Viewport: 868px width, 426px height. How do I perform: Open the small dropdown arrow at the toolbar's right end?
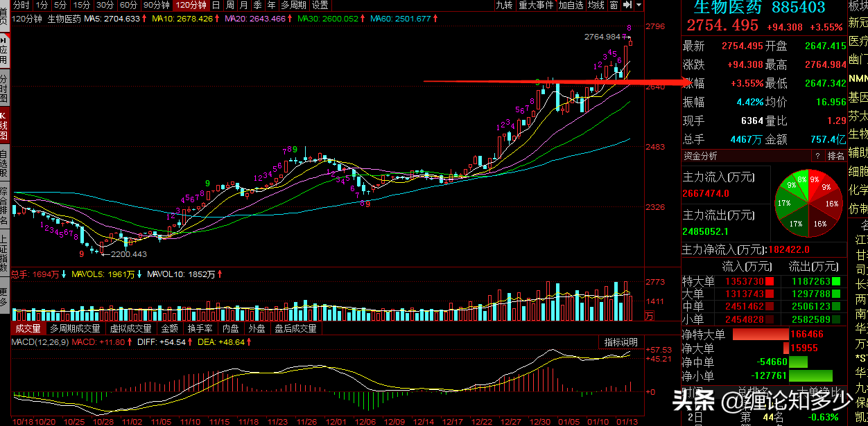click(x=638, y=5)
